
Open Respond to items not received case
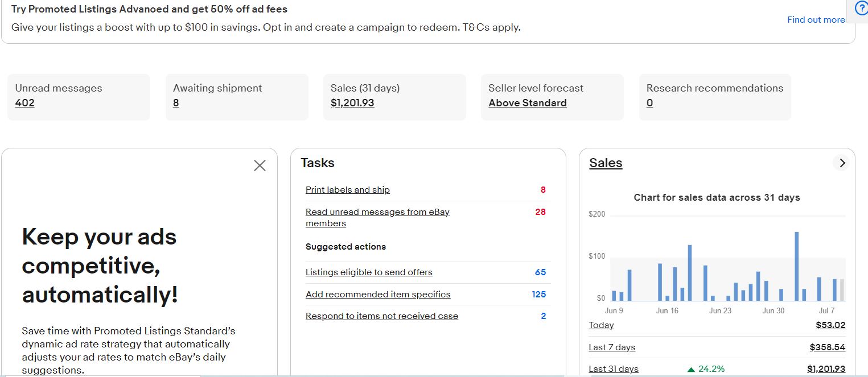(382, 316)
